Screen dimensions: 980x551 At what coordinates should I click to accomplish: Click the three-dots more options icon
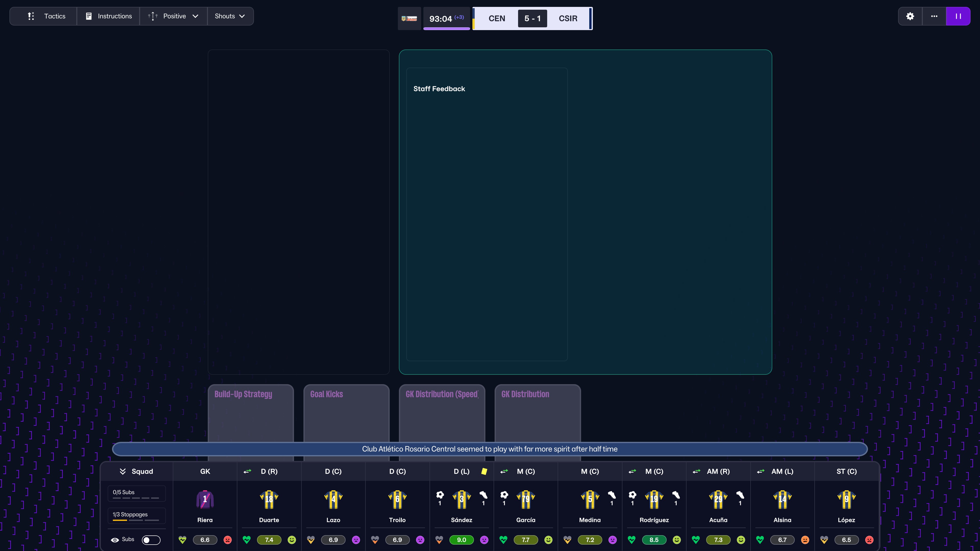tap(934, 16)
